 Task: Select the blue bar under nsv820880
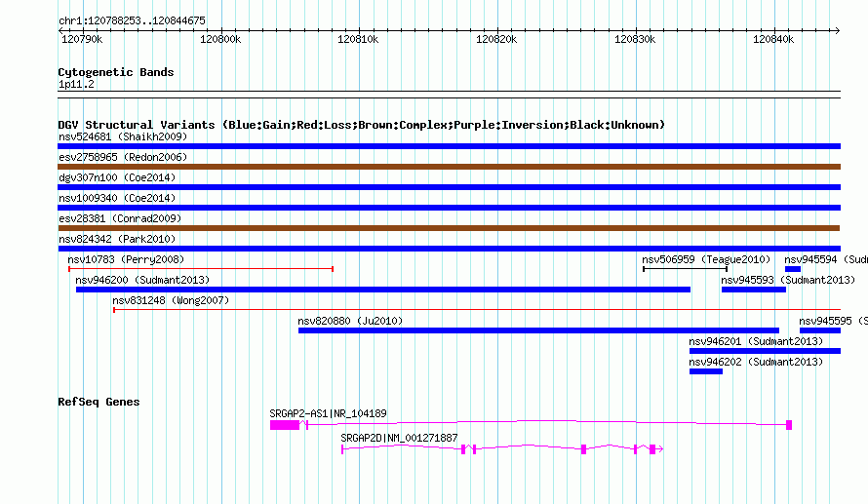pyautogui.click(x=538, y=330)
